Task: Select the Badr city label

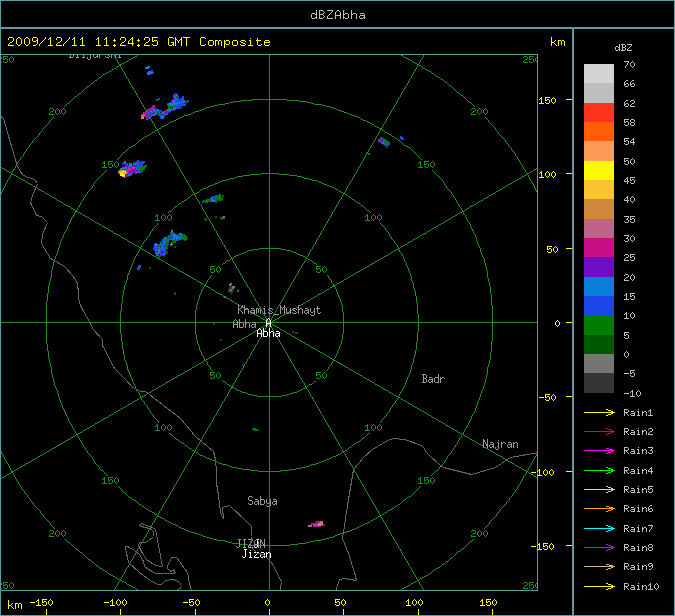Action: tap(433, 379)
